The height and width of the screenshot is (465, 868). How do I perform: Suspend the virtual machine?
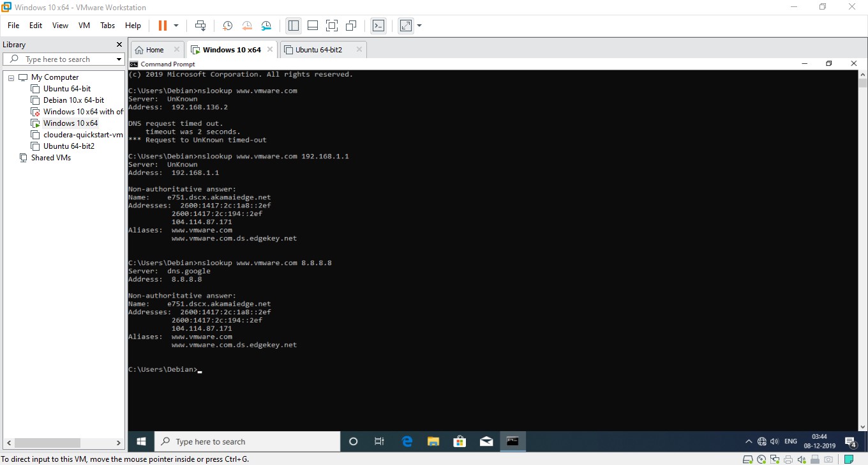163,26
